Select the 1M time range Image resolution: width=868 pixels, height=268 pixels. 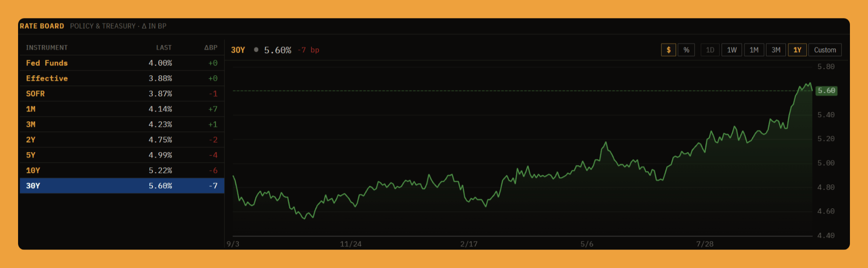click(x=754, y=50)
